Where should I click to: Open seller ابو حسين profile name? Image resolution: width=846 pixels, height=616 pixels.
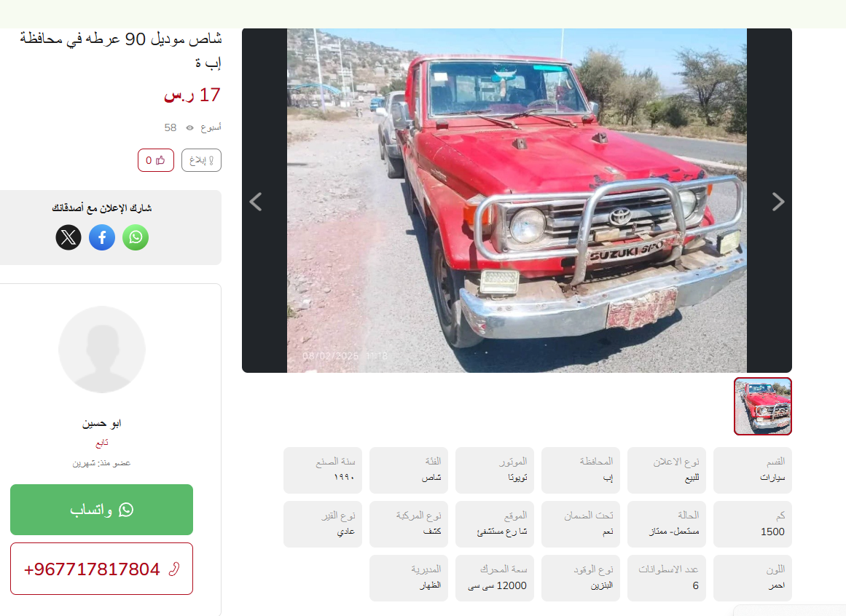pyautogui.click(x=101, y=424)
